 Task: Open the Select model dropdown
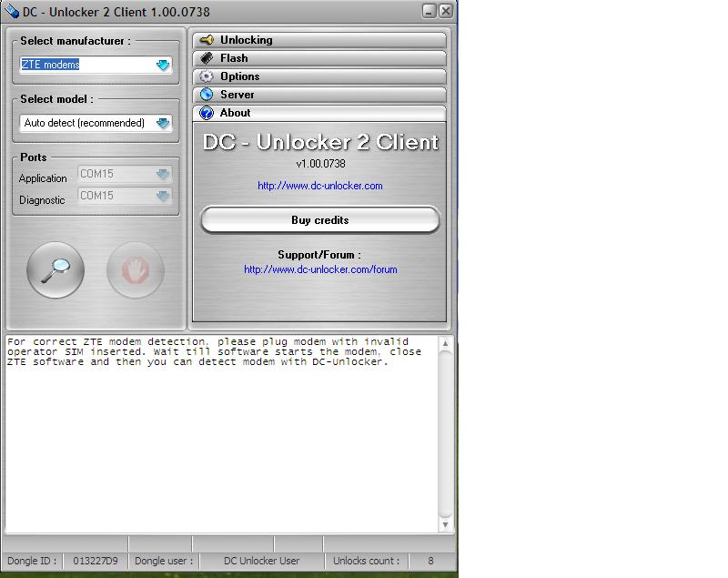163,123
